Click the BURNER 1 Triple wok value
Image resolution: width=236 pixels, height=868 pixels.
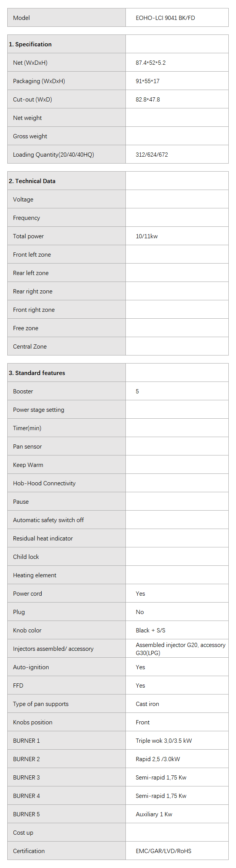tap(164, 741)
